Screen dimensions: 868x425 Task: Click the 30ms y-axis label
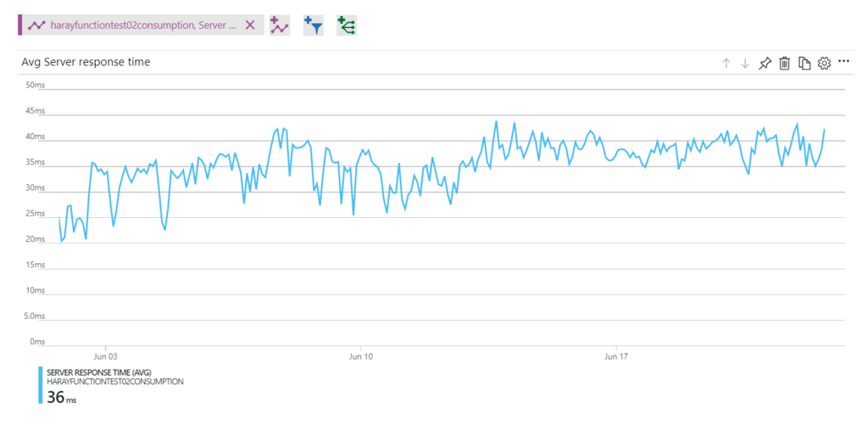click(x=35, y=187)
